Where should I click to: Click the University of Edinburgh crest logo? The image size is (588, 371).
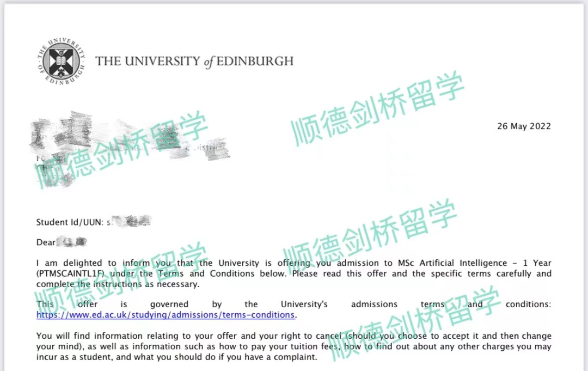pyautogui.click(x=61, y=61)
